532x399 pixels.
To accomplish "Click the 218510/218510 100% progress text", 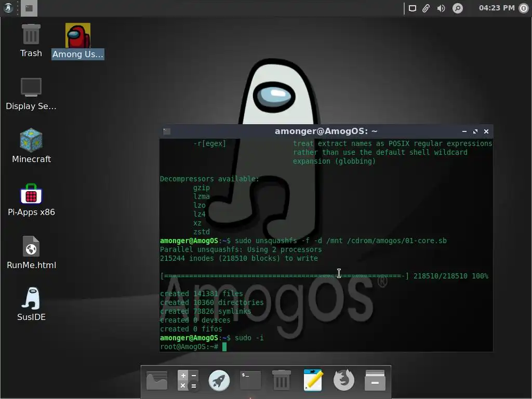I will (x=450, y=276).
